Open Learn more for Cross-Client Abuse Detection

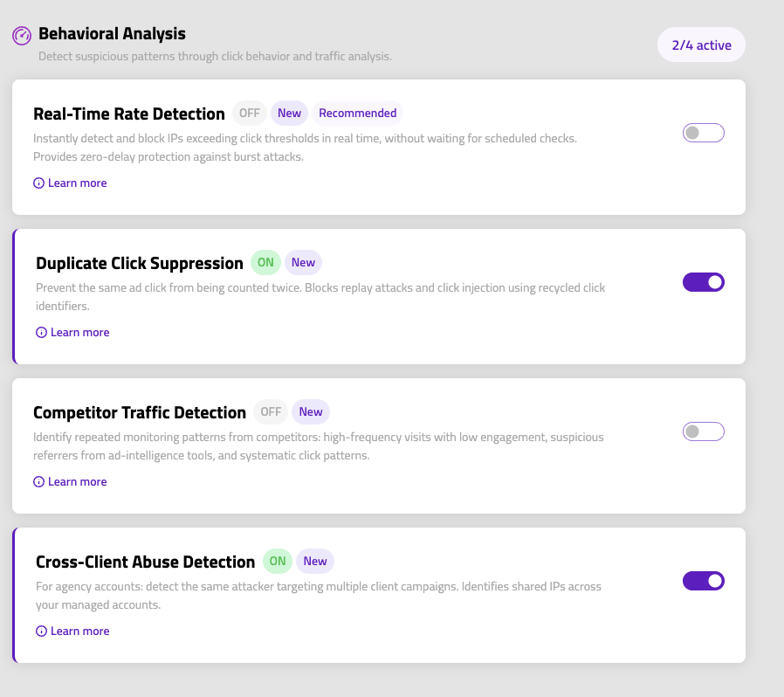tap(79, 631)
